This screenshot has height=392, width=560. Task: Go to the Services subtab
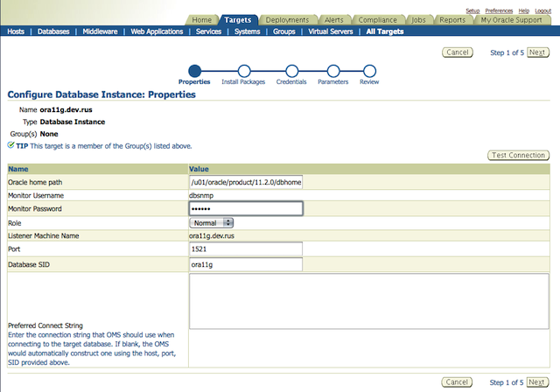pyautogui.click(x=208, y=31)
